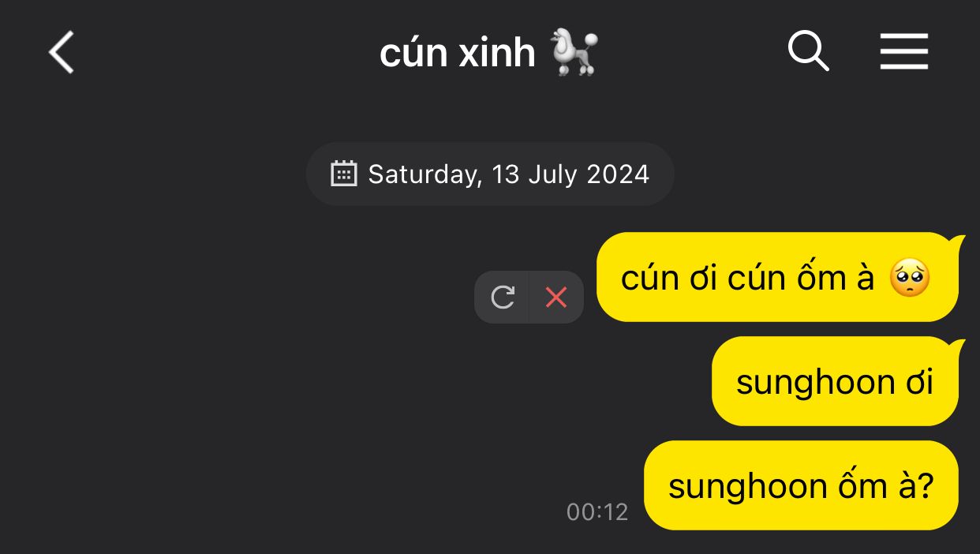
Task: Open the hamburger chat menu
Action: pyautogui.click(x=904, y=52)
